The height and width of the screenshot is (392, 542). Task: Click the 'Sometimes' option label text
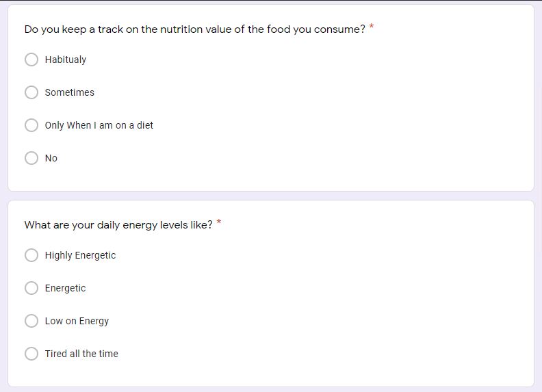[x=70, y=92]
